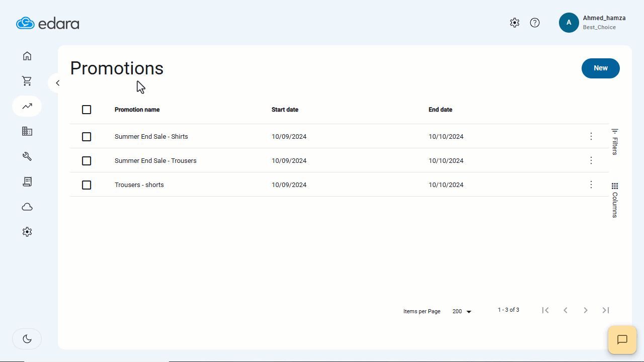Open more options for Summer End Sale - Trousers
Image resolution: width=644 pixels, height=362 pixels.
click(591, 160)
